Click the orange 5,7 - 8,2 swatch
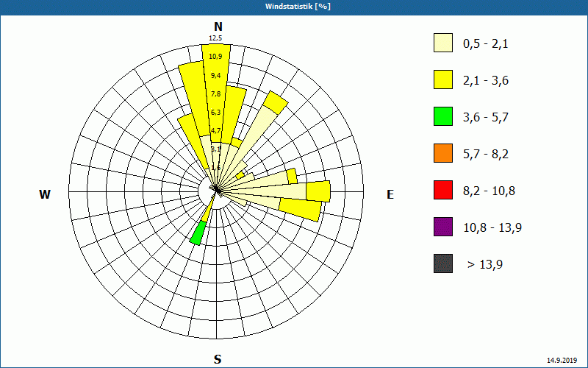The image size is (588, 368). click(443, 153)
